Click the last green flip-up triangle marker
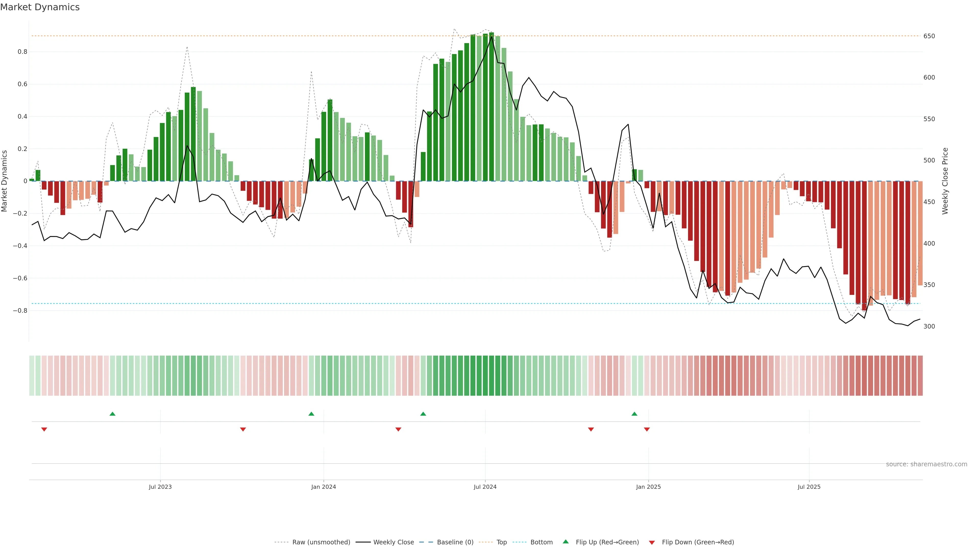The width and height of the screenshot is (980, 551). [634, 414]
